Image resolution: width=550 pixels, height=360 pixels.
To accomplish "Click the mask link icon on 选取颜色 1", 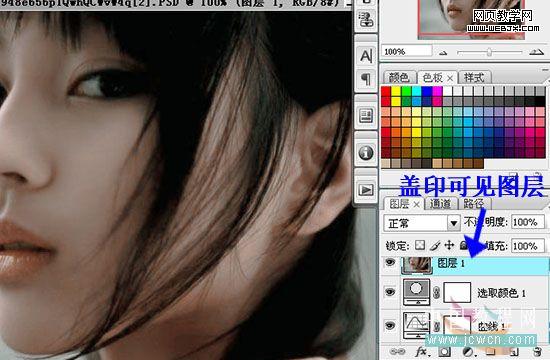I will coord(437,293).
